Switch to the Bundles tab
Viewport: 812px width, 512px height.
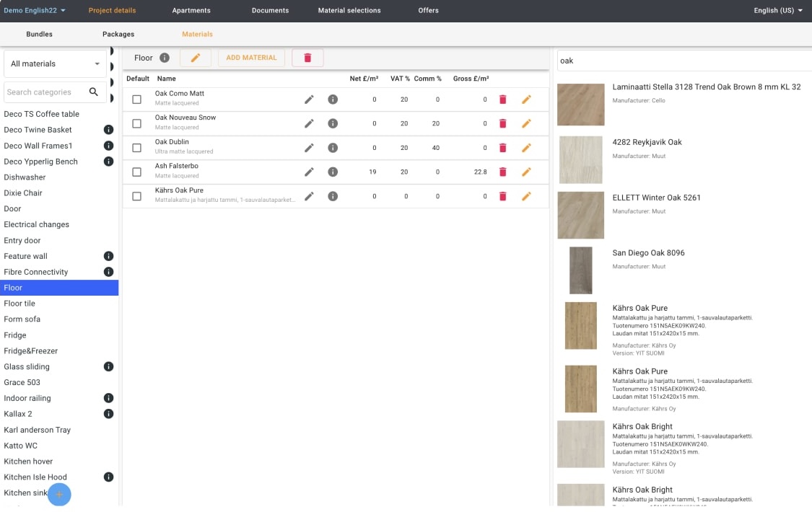tap(40, 34)
